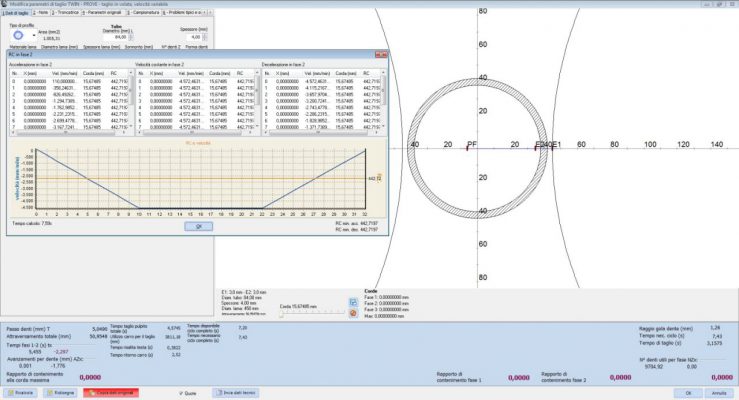The image size is (739, 400).
Task: Click OK at the main window bottom right
Action: [x=688, y=393]
